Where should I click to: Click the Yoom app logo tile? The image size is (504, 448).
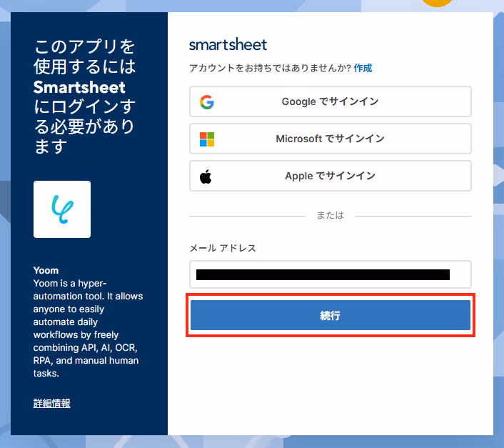coord(62,209)
